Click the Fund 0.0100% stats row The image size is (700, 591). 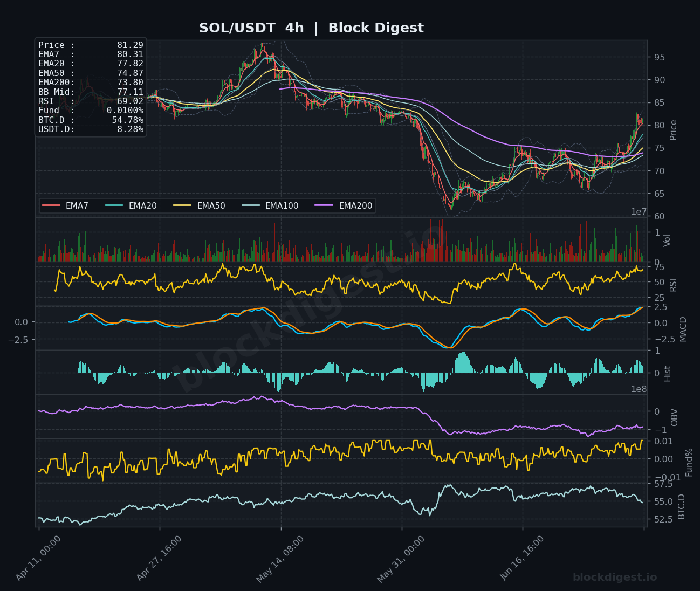tap(91, 111)
